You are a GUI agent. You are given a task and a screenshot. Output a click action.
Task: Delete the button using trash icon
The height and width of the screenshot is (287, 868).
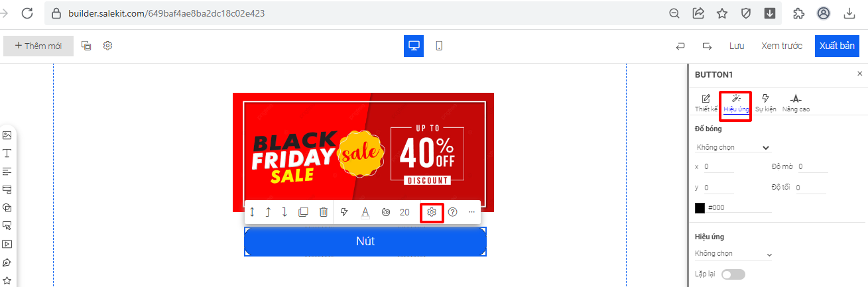click(x=324, y=212)
